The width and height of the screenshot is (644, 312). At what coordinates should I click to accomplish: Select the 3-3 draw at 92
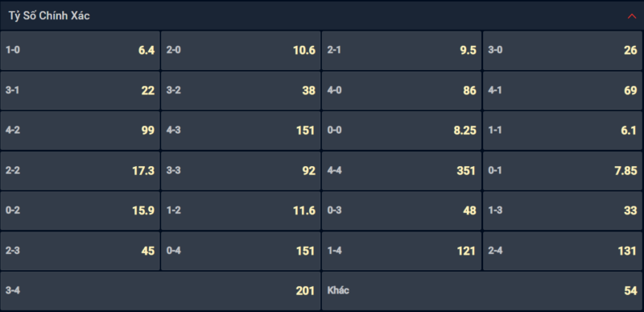click(241, 171)
